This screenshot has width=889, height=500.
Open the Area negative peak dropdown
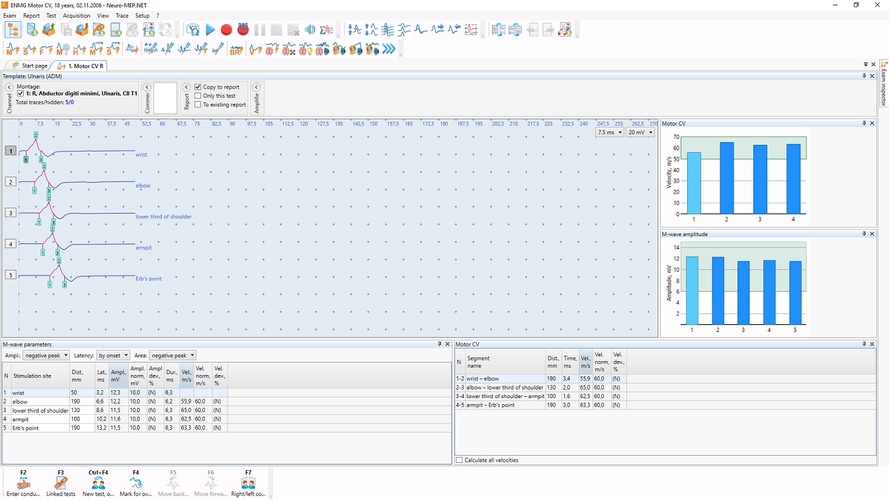coord(172,355)
